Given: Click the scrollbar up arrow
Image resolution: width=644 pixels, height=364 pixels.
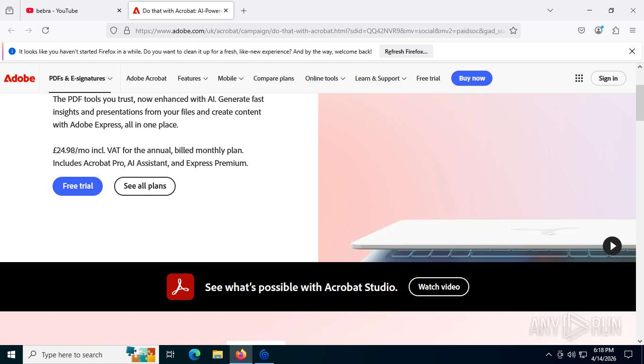Looking at the screenshot, I should (x=640, y=67).
